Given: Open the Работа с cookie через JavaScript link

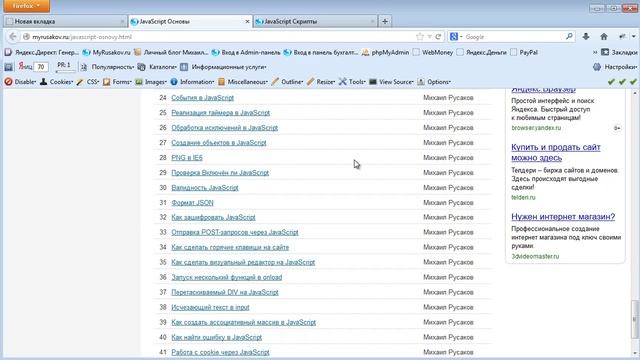Looking at the screenshot, I should tap(220, 352).
